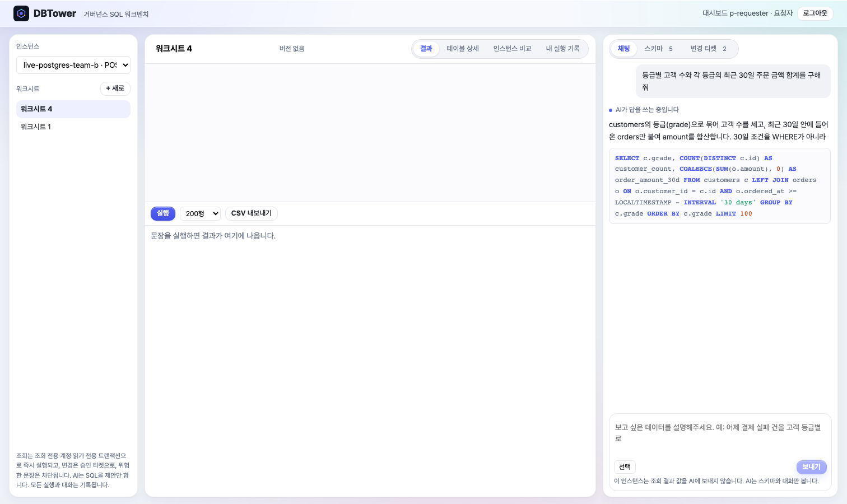Image resolution: width=847 pixels, height=504 pixels.
Task: Click the 로그아웃 button
Action: pyautogui.click(x=815, y=13)
